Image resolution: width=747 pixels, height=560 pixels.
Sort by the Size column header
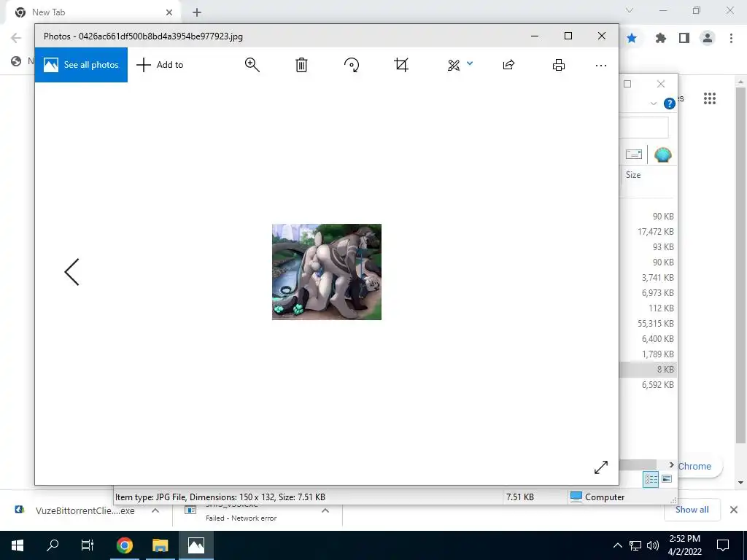[634, 175]
